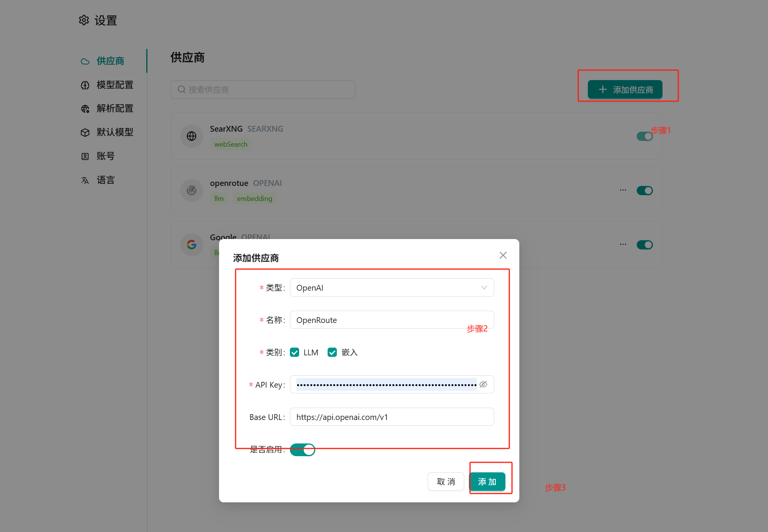Click the SearXNG globe provider icon
The width and height of the screenshot is (768, 532).
[191, 136]
